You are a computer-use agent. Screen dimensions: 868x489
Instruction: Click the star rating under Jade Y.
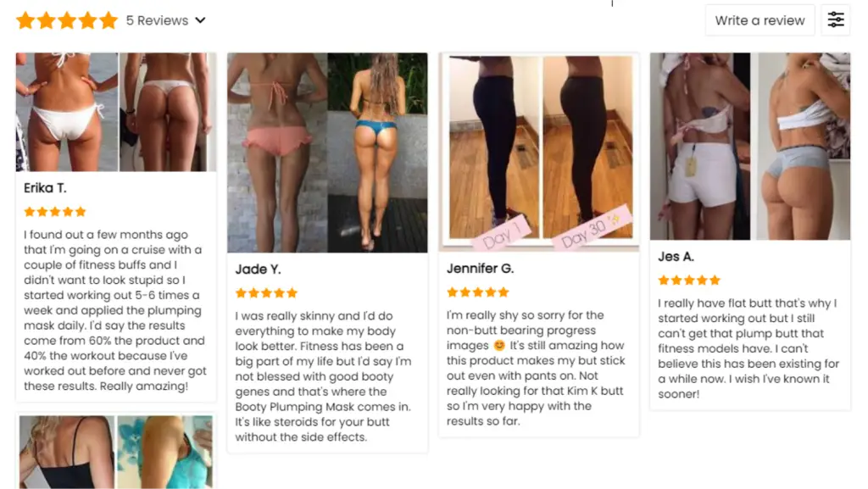(x=266, y=292)
